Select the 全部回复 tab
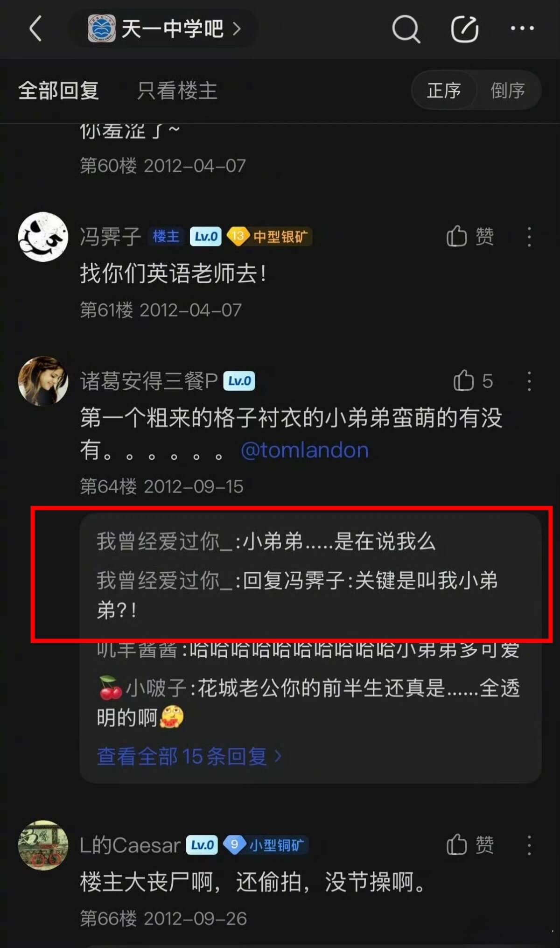The image size is (560, 948). [58, 91]
